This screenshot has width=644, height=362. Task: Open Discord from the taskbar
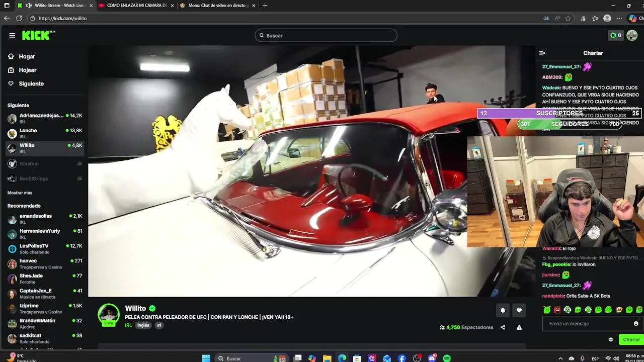coord(432,358)
